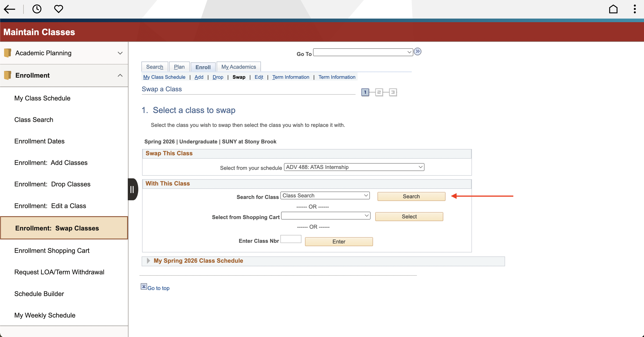
Task: Click step 3 progress indicator
Action: (x=393, y=92)
